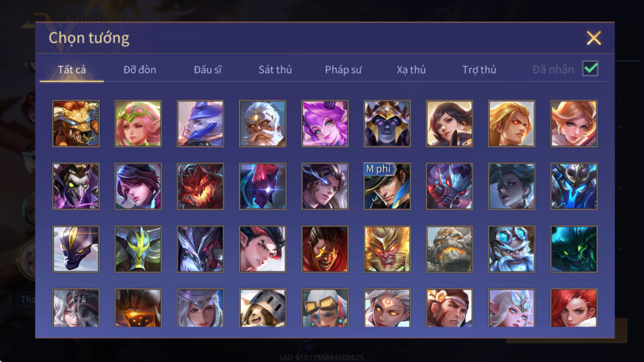
Task: Pick the hero tagged 'M phí'
Action: pos(387,186)
